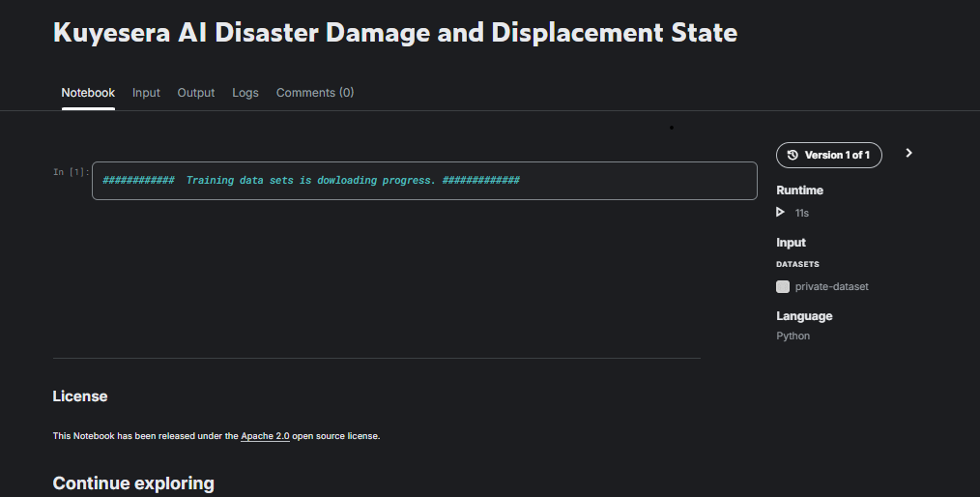Open the Input tab
Viewport: 980px width, 497px height.
[x=146, y=93]
